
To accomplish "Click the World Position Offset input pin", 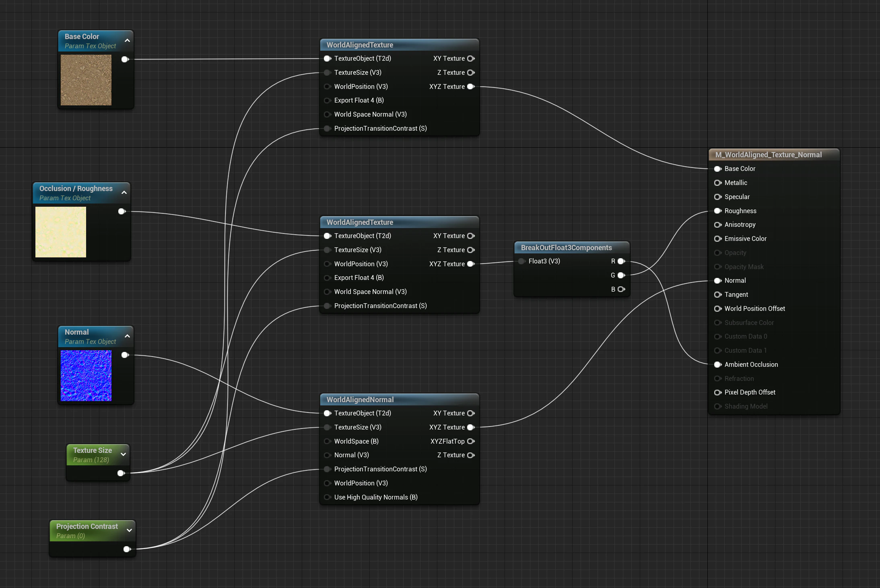I will (718, 309).
